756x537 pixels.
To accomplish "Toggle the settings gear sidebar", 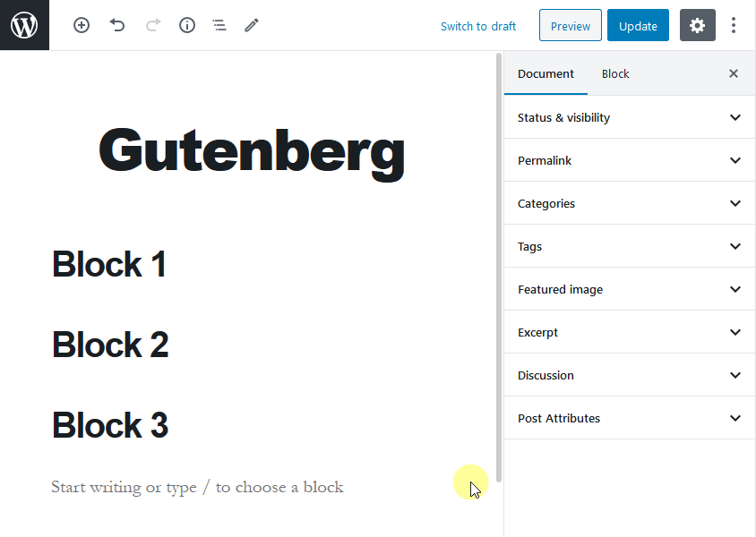I will pyautogui.click(x=698, y=26).
